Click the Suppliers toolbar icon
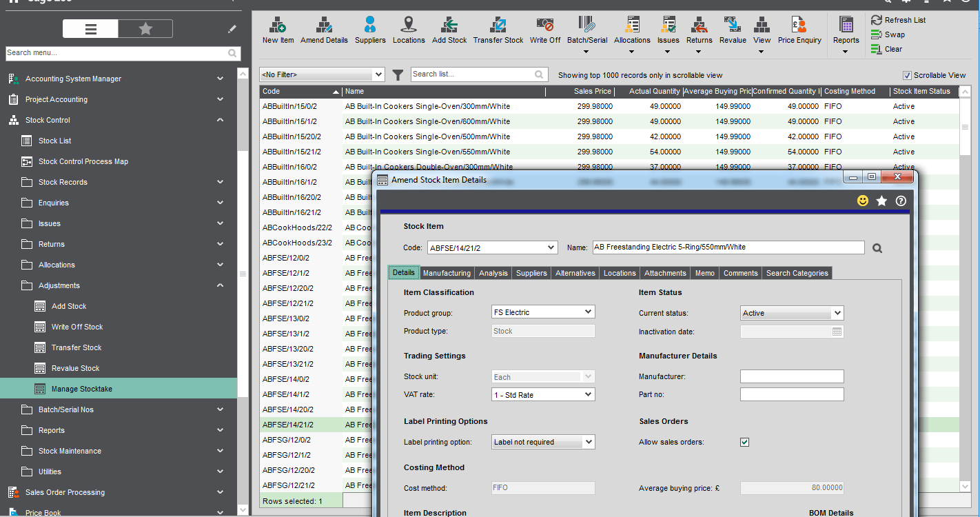The image size is (980, 517). click(x=370, y=30)
